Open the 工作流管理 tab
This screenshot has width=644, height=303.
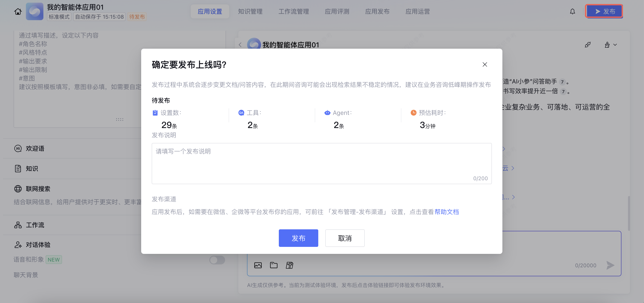click(294, 11)
